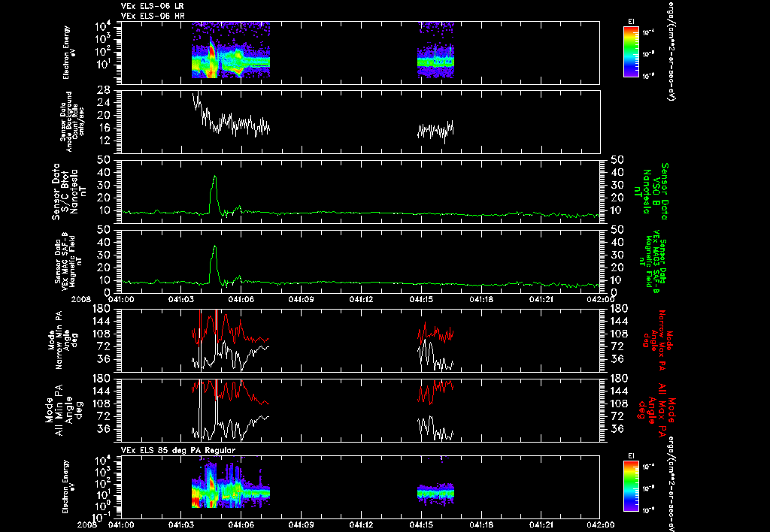
Task: Click the second data segment in 85 deg PA spectrogram
Action: point(435,492)
